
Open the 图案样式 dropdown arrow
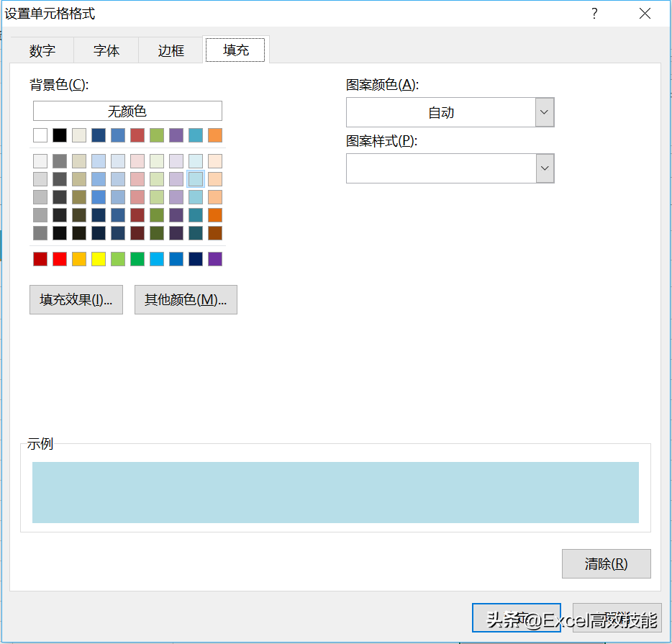[x=545, y=168]
